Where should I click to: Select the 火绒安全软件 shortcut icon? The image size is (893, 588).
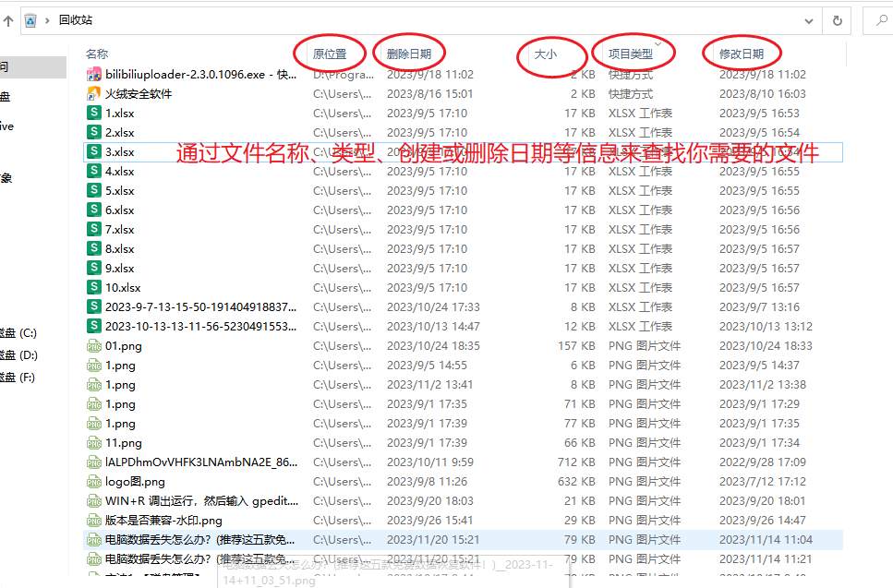[93, 93]
